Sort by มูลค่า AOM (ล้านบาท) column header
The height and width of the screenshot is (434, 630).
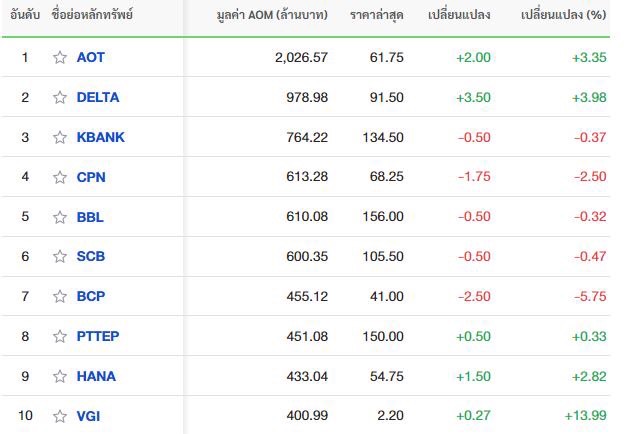tap(272, 15)
